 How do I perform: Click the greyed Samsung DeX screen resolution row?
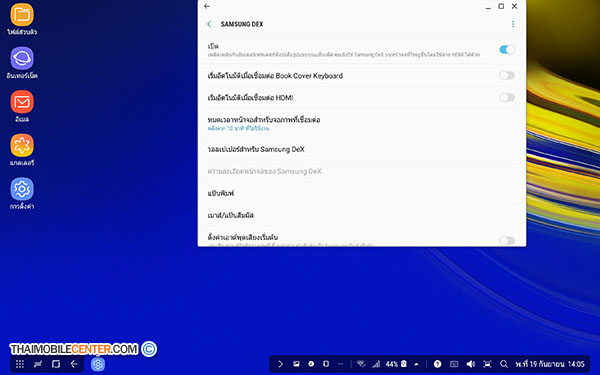coord(362,171)
